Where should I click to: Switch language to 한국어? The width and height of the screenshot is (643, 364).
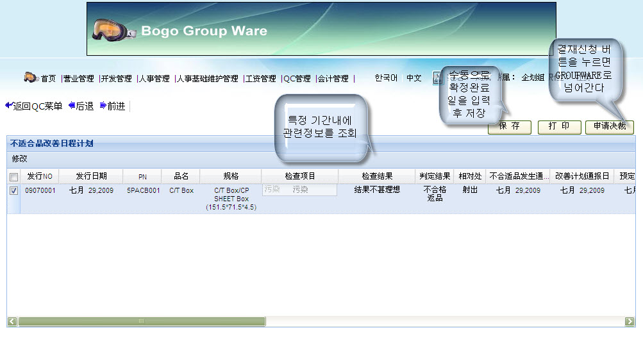(386, 78)
